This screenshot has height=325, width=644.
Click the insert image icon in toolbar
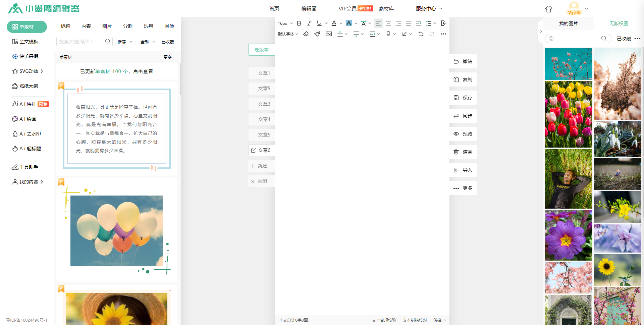coord(329,34)
